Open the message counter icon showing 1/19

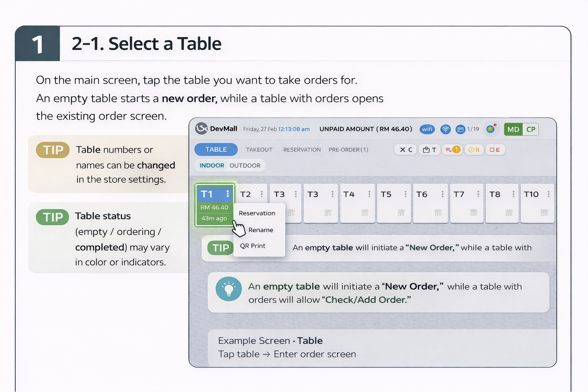click(x=460, y=129)
